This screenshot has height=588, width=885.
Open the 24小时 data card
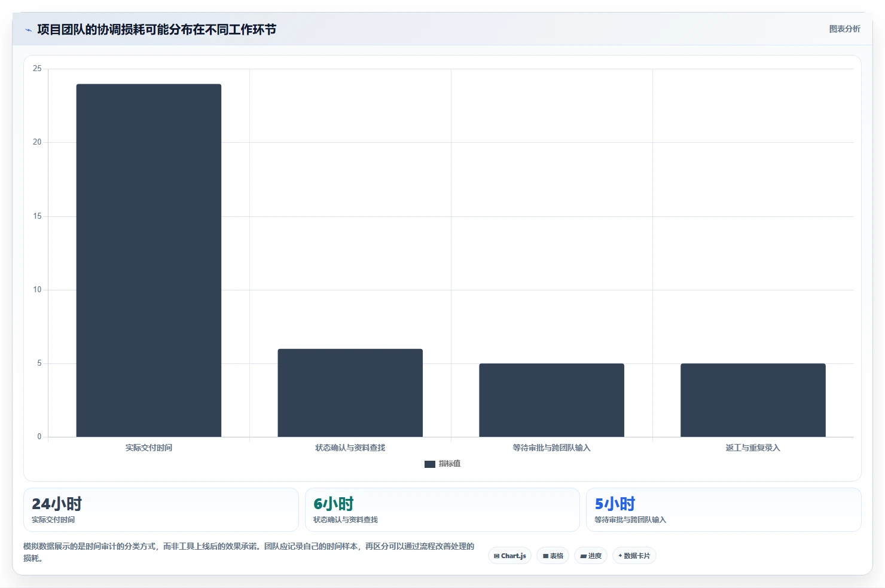pyautogui.click(x=161, y=510)
